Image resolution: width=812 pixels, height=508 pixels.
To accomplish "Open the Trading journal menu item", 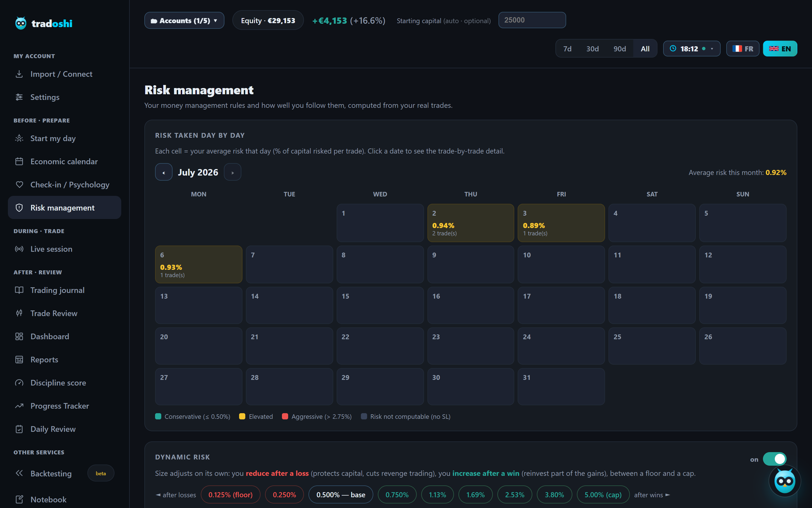I will 64,290.
